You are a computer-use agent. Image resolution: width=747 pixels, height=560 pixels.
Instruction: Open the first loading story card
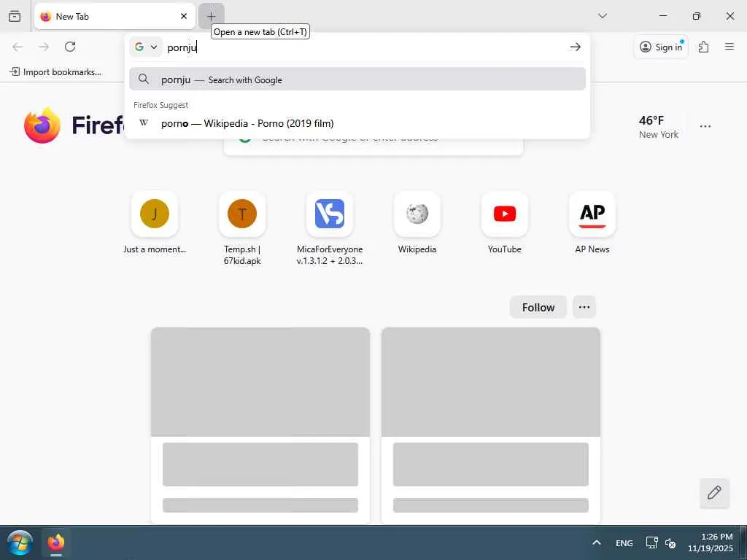point(260,425)
